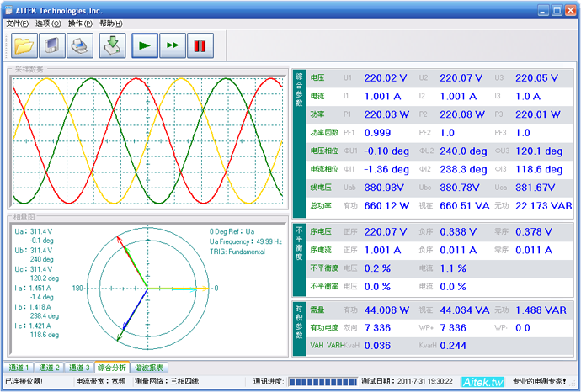Click the open folder toolbar icon

click(24, 45)
